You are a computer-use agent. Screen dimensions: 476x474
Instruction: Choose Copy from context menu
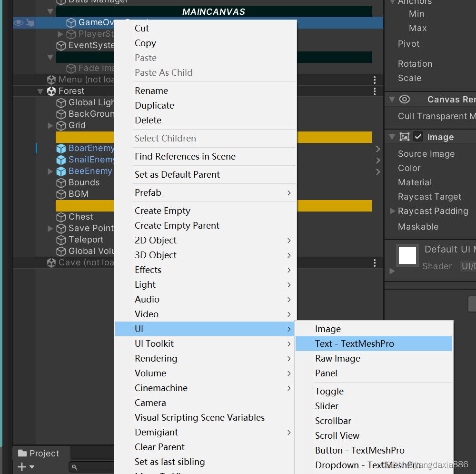coord(205,43)
